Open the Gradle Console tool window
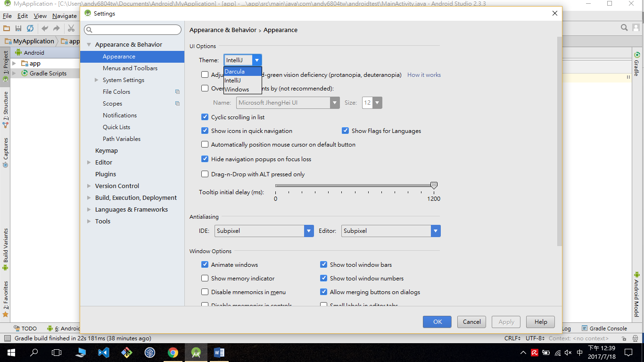 pyautogui.click(x=604, y=329)
